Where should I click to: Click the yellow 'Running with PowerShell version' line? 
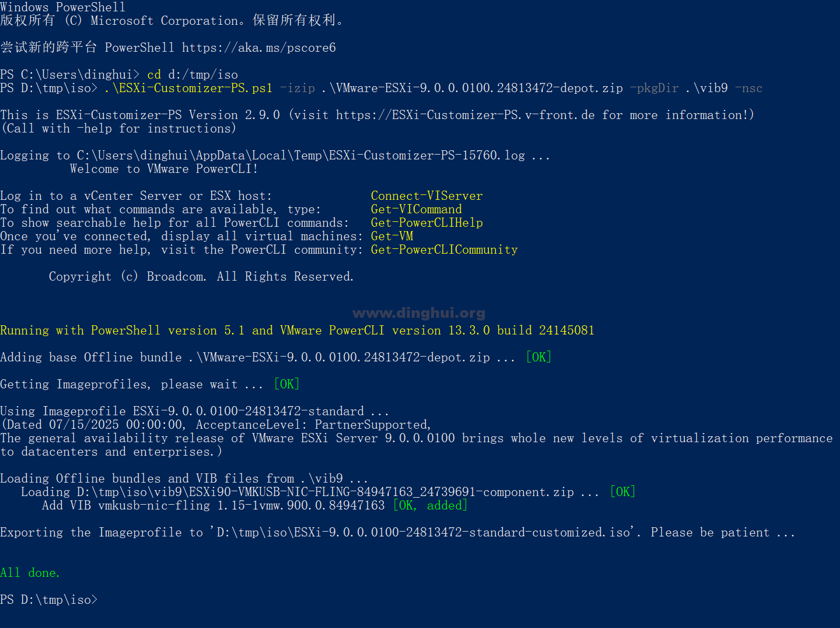[x=297, y=330]
